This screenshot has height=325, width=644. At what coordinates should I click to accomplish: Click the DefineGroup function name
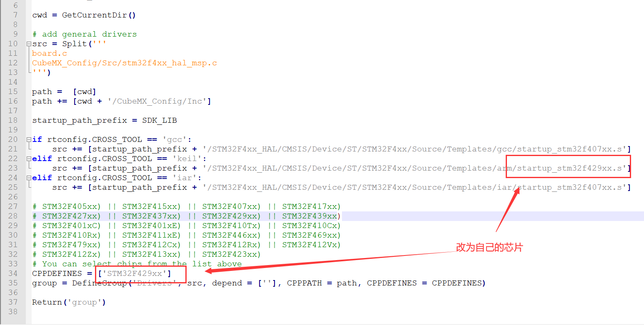[x=99, y=283]
